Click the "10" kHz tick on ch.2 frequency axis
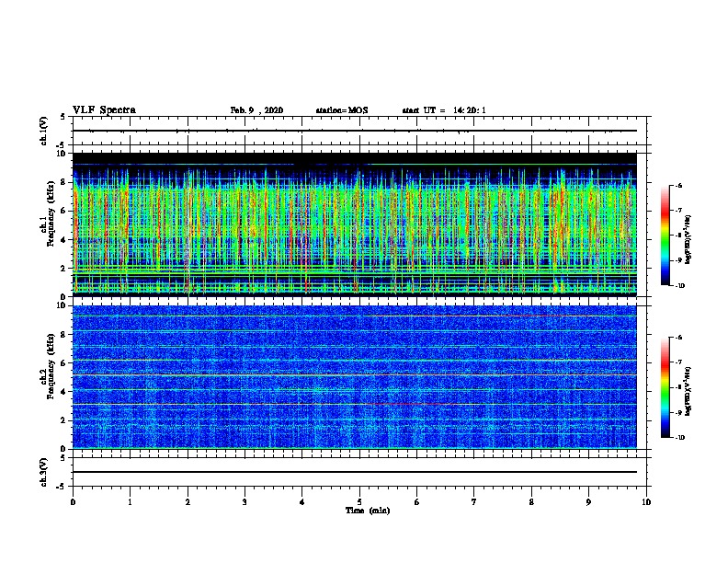Screen dimensions: 728x563 [62, 305]
